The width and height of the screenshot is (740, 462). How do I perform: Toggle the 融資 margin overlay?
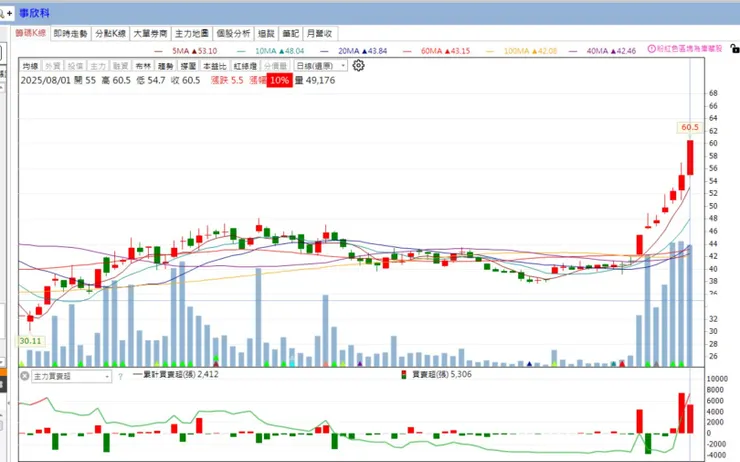(x=121, y=66)
